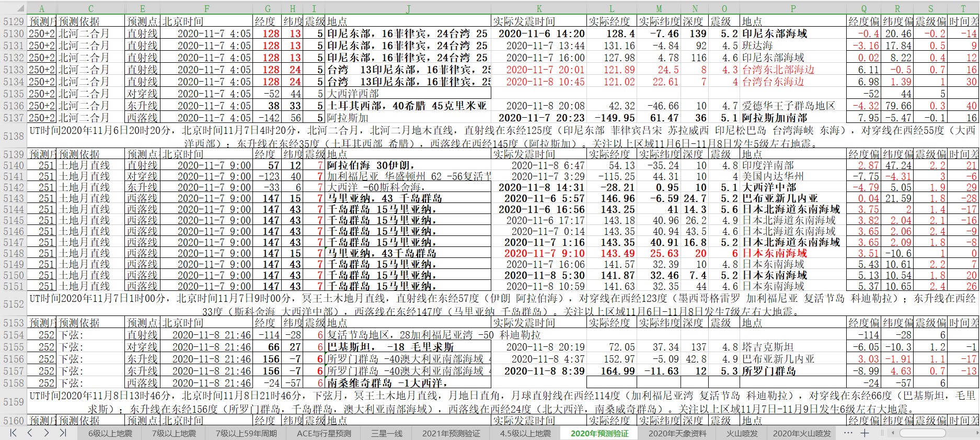Select the active 2020年预测验证 sheet tab
The height and width of the screenshot is (440, 980).
click(x=599, y=433)
